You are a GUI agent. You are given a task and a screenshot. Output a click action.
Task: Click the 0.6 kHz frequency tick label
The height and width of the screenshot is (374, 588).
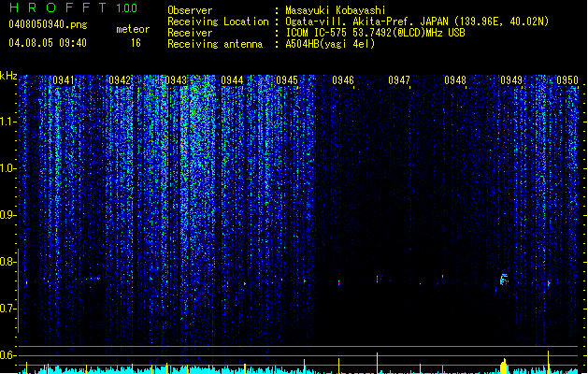[7, 355]
